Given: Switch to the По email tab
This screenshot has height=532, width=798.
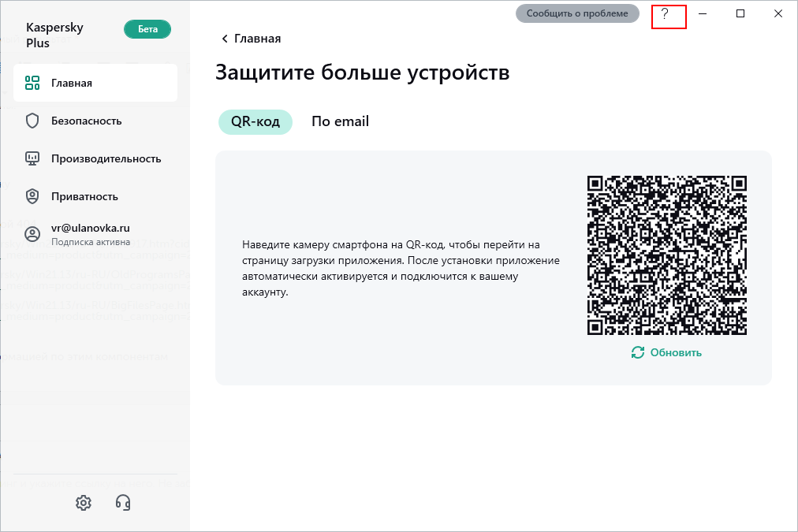Looking at the screenshot, I should point(340,121).
